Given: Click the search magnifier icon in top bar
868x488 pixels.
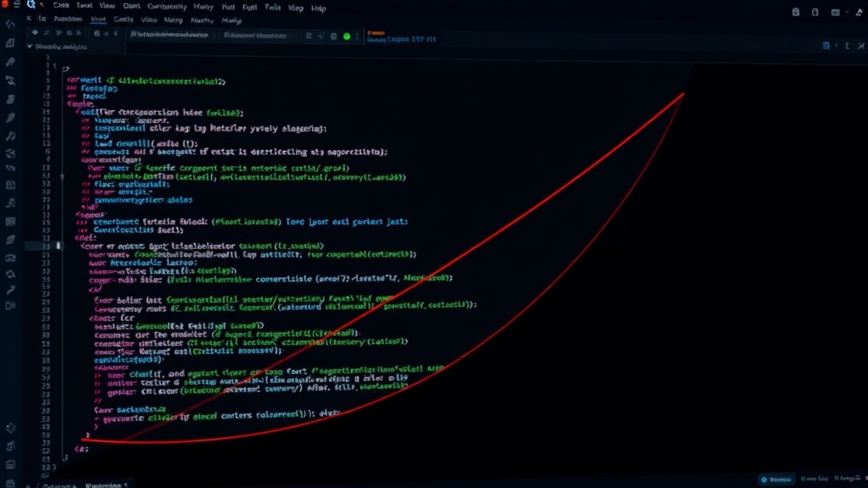Looking at the screenshot, I should click(x=31, y=4).
